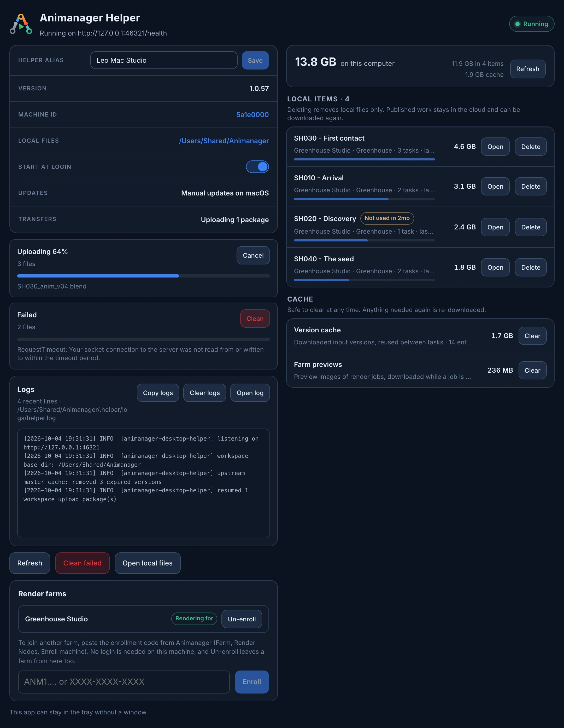The image size is (564, 728).
Task: Click the Enroll button
Action: click(252, 682)
